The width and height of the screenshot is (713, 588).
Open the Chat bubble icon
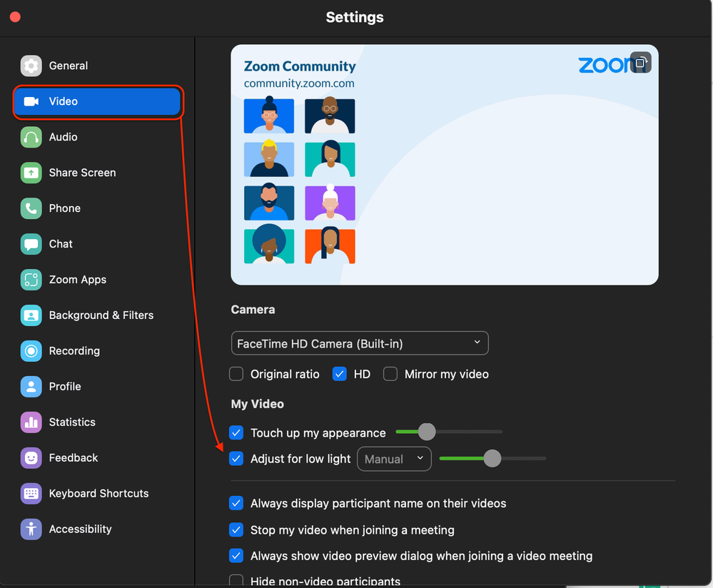31,244
